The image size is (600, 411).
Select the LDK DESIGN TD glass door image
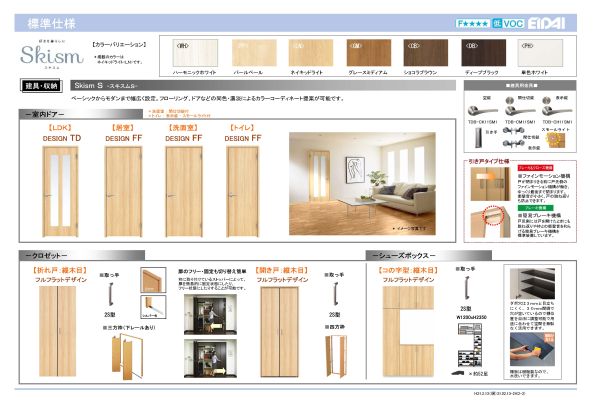pyautogui.click(x=60, y=192)
